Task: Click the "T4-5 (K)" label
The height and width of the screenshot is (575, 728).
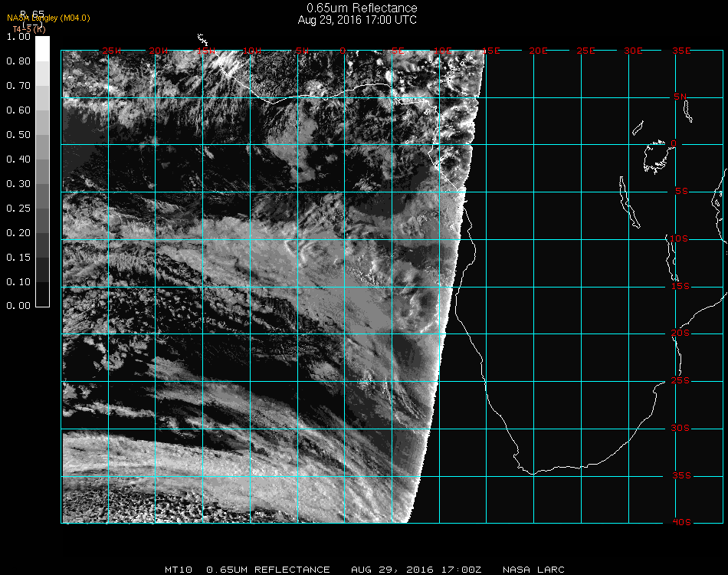Action: pyautogui.click(x=29, y=29)
